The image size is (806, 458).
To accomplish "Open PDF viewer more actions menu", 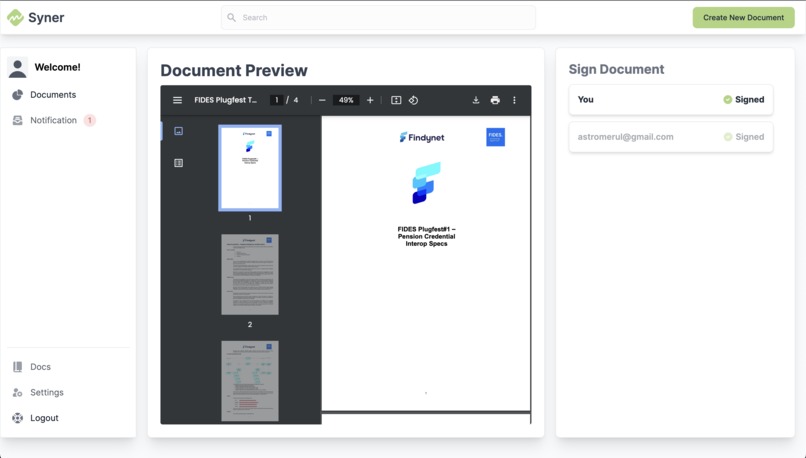I will coord(514,100).
